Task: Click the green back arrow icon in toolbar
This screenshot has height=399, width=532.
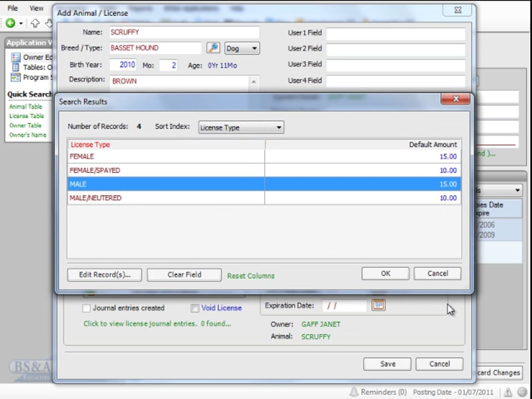Action: click(11, 23)
